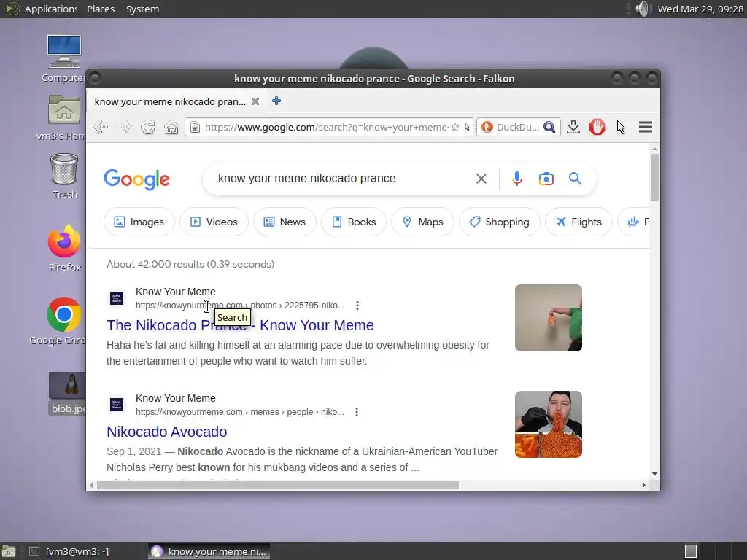The image size is (747, 560).
Task: Click the knowyourmeme.com photos URL breadcrumb
Action: tap(239, 306)
